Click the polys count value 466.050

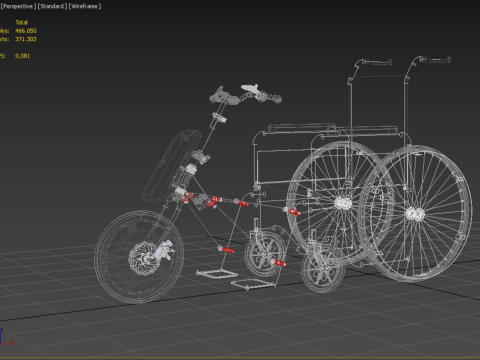[26, 31]
